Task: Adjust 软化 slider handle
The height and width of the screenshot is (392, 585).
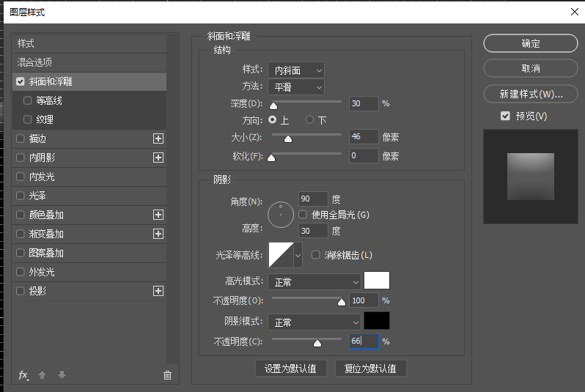Action: 271,158
